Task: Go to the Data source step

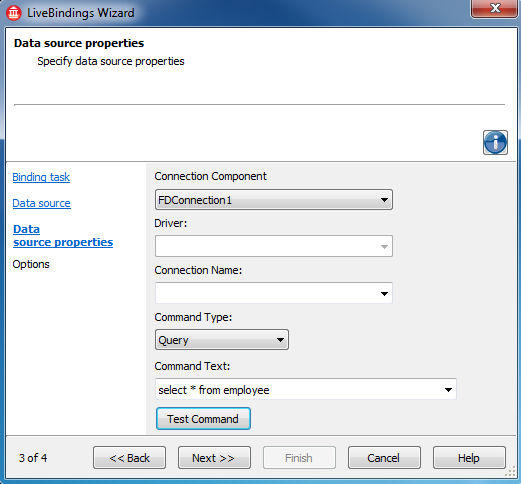Action: point(41,203)
